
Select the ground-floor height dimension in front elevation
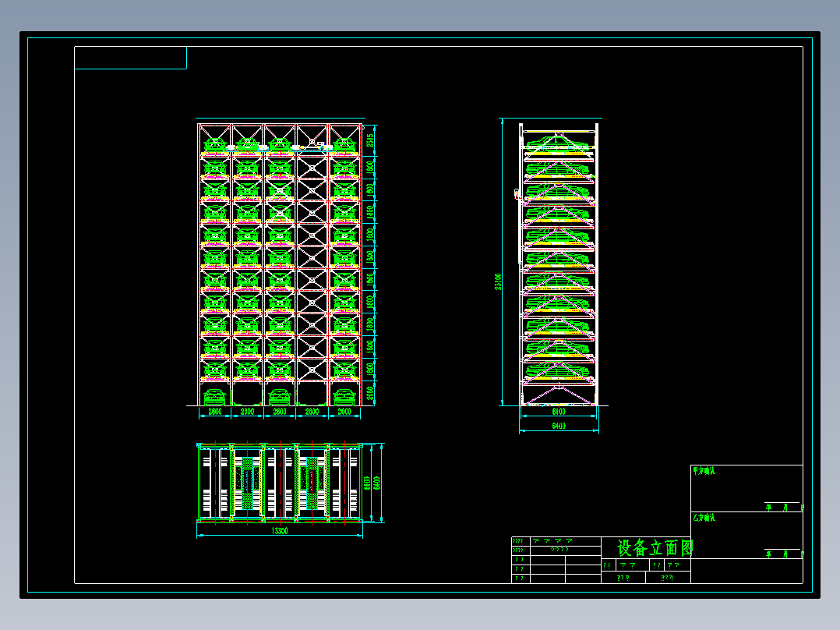(370, 394)
